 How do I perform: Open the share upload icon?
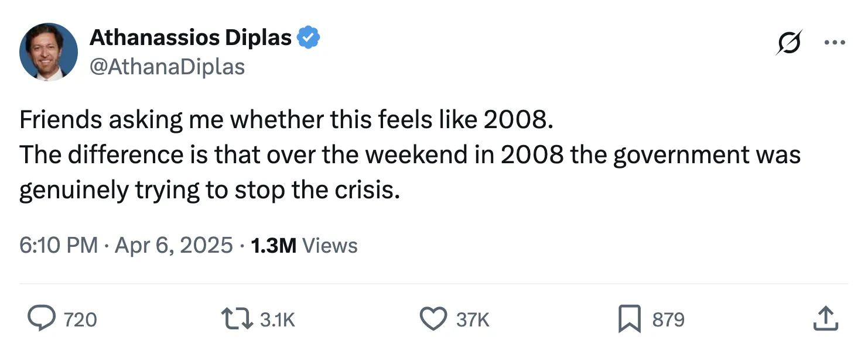tap(826, 319)
